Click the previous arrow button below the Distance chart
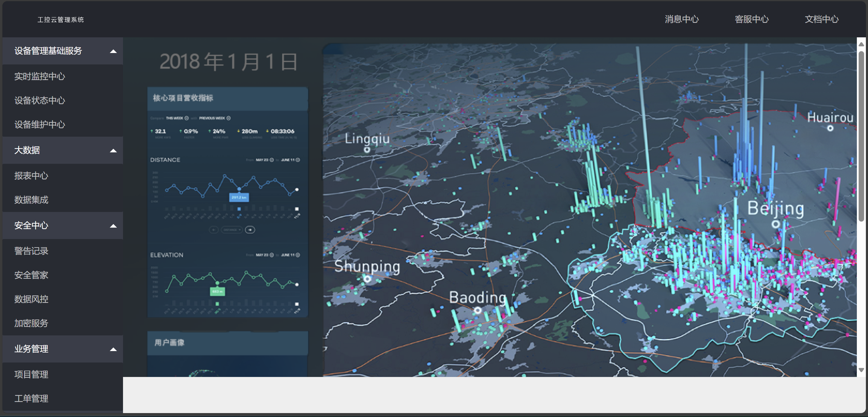The height and width of the screenshot is (417, 868). [214, 230]
